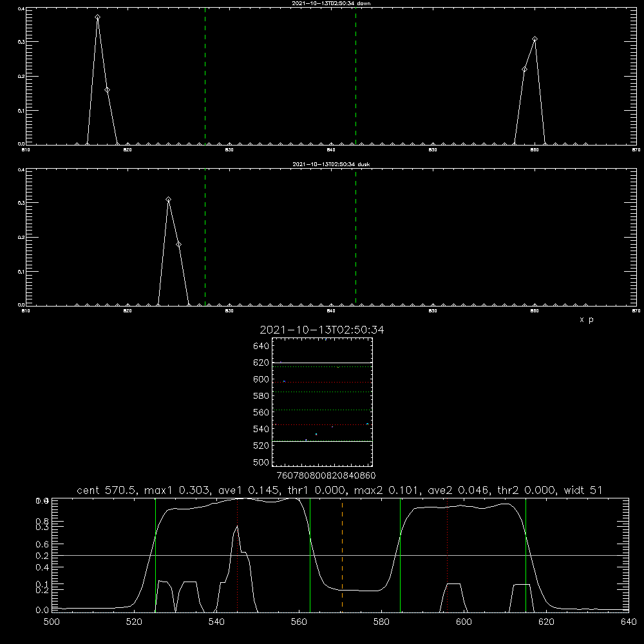The width and height of the screenshot is (644, 644).
Task: Click x-axis label '500' in bottom profile plot
Action: [52, 622]
